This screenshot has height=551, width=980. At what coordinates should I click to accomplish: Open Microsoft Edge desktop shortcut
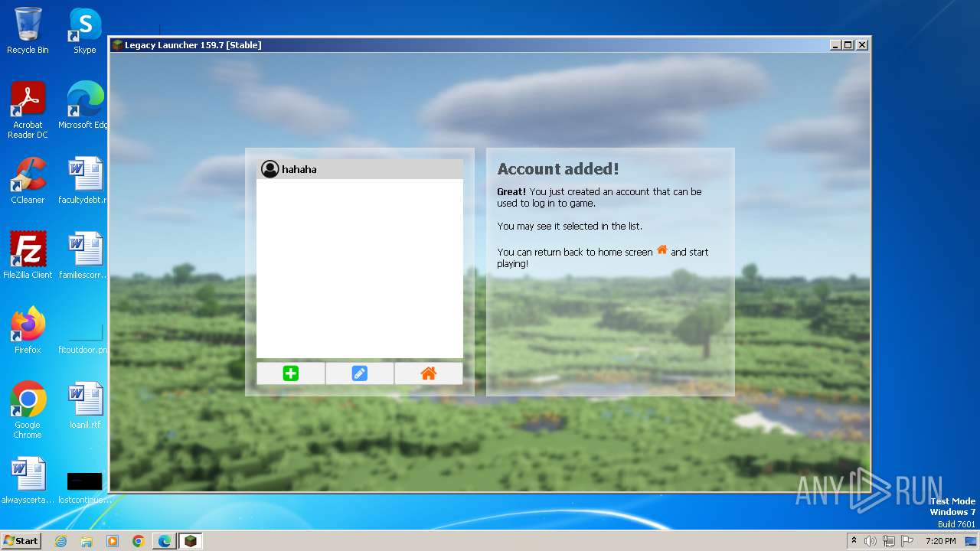[84, 106]
